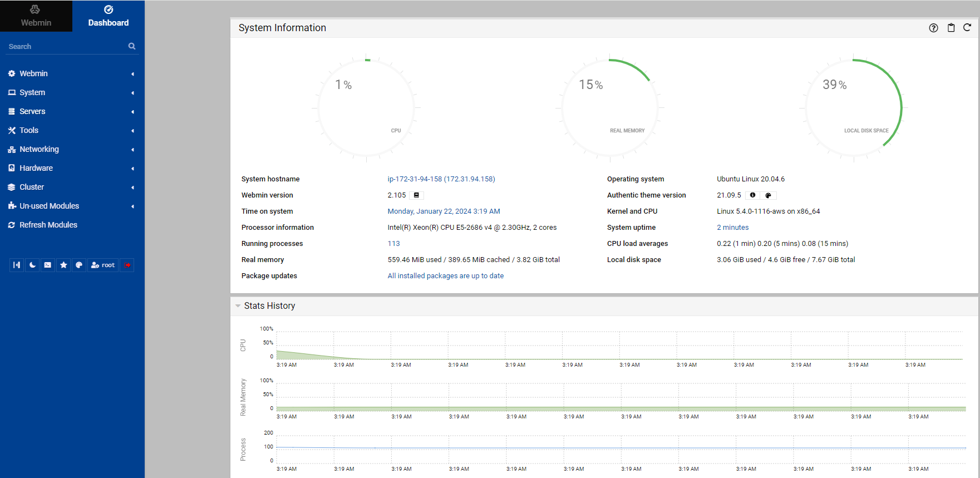Click 'All installed packages are up to date' link
The image size is (980, 478).
[445, 276]
